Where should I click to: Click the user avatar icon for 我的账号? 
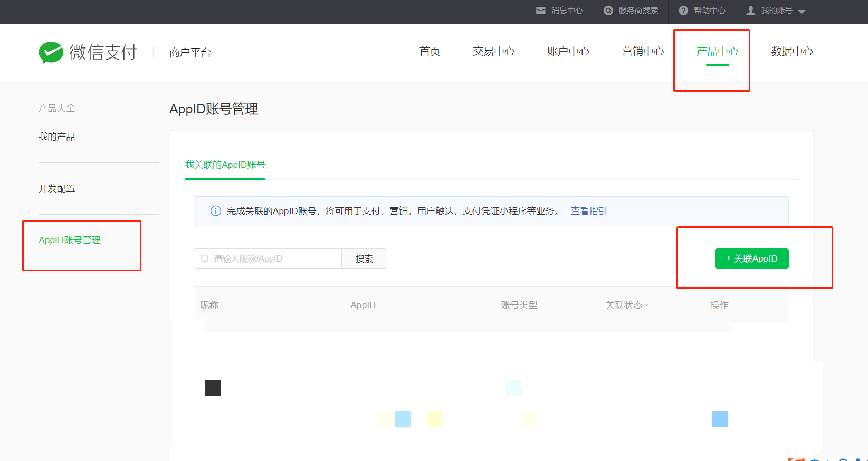(751, 11)
